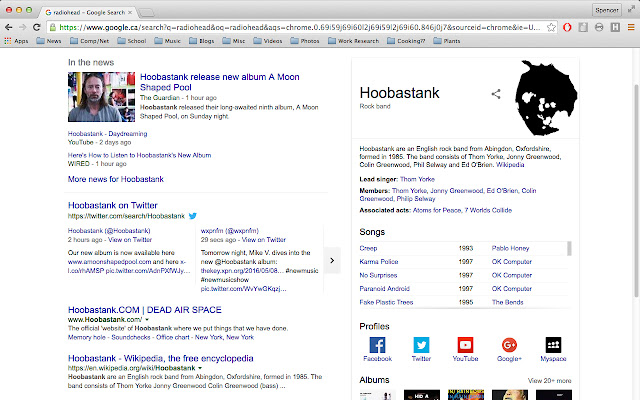Open the News bookmarks folder
Image resolution: width=640 pixels, height=400 pixels.
pos(49,41)
